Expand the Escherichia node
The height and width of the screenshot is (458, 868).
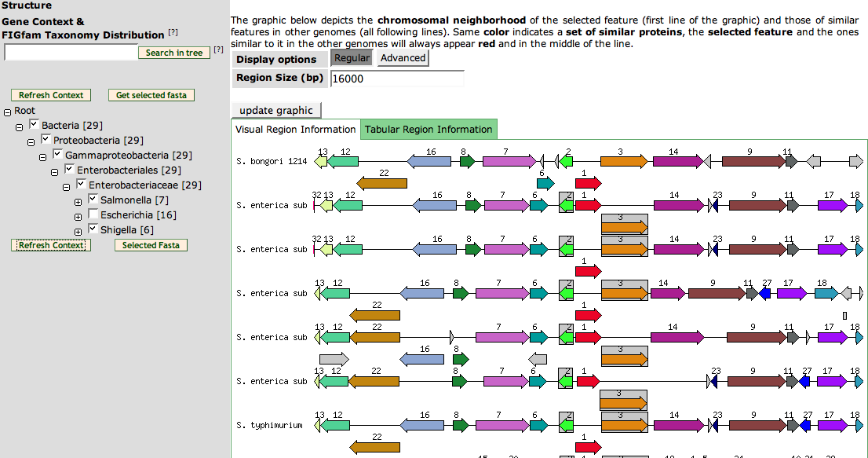point(78,217)
